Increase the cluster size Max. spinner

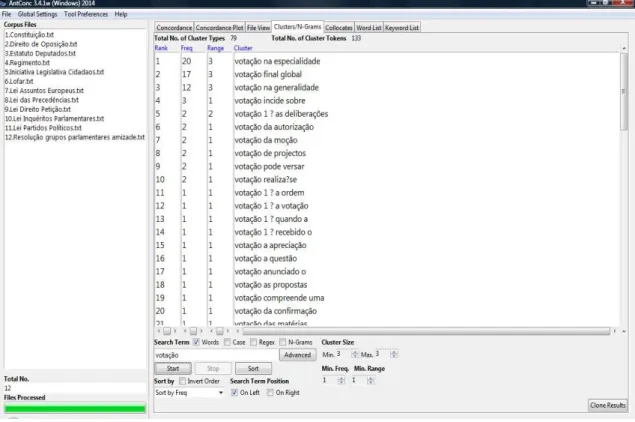click(x=393, y=352)
